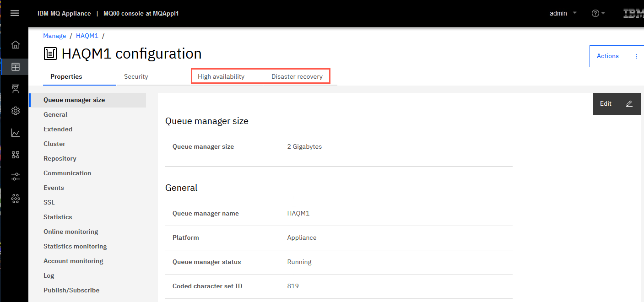
Task: Click the '819' character set value
Action: [x=293, y=286]
